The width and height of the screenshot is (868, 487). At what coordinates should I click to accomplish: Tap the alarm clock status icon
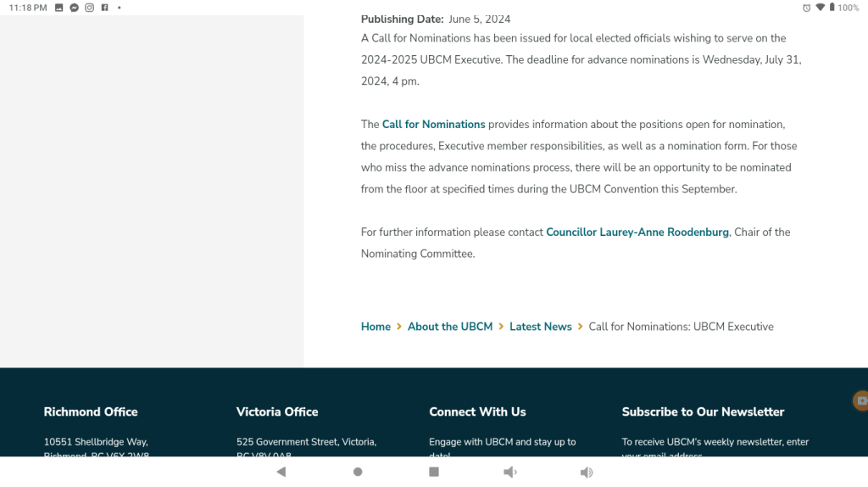point(806,8)
